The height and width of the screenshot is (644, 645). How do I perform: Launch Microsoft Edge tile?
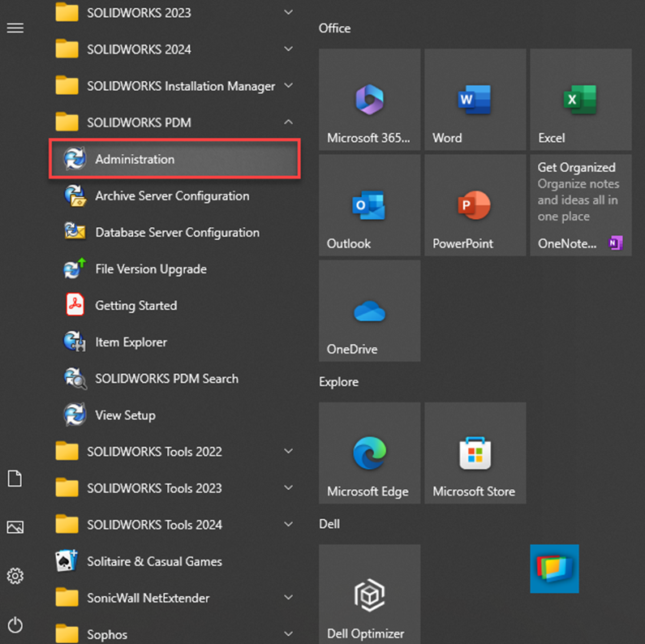pos(369,453)
